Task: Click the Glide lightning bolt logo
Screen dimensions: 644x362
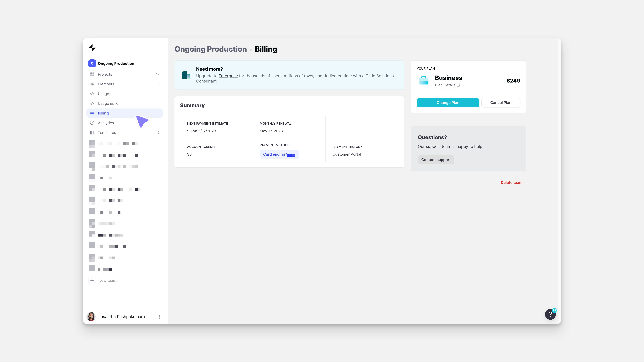Action: point(92,48)
